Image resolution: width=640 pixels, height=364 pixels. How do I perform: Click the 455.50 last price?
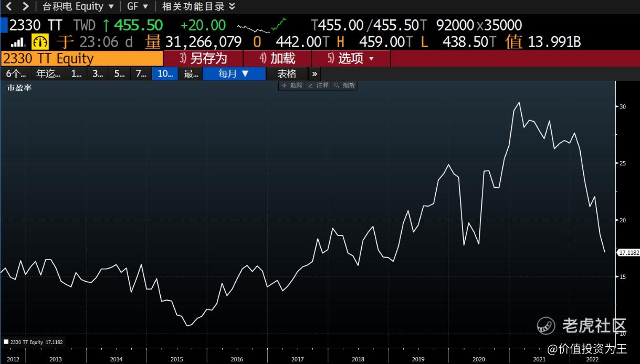coord(139,25)
